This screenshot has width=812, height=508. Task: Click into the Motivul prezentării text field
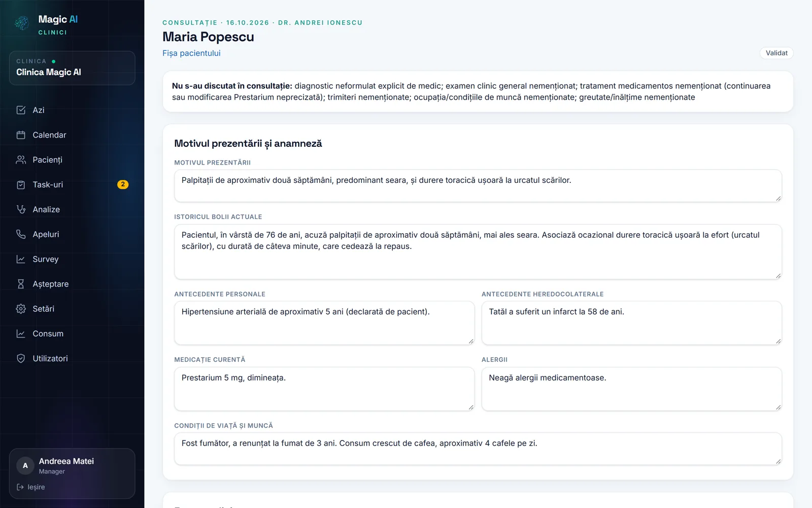[478, 186]
